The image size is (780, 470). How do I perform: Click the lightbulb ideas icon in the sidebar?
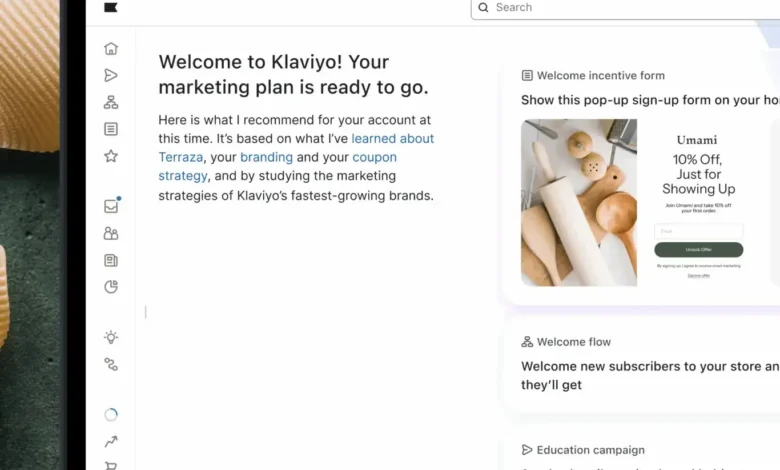pos(111,337)
